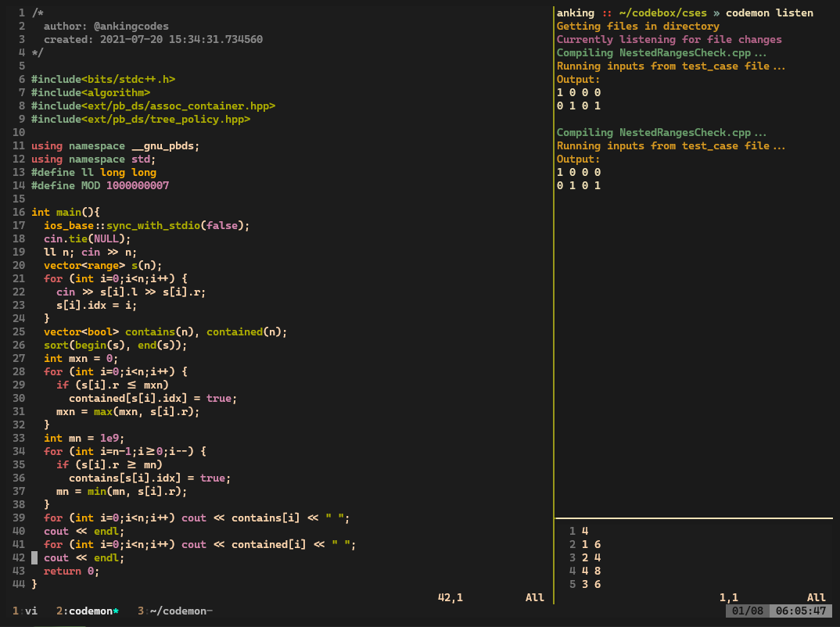Click the Currently listening for file changes line
This screenshot has width=840, height=627.
(x=669, y=39)
